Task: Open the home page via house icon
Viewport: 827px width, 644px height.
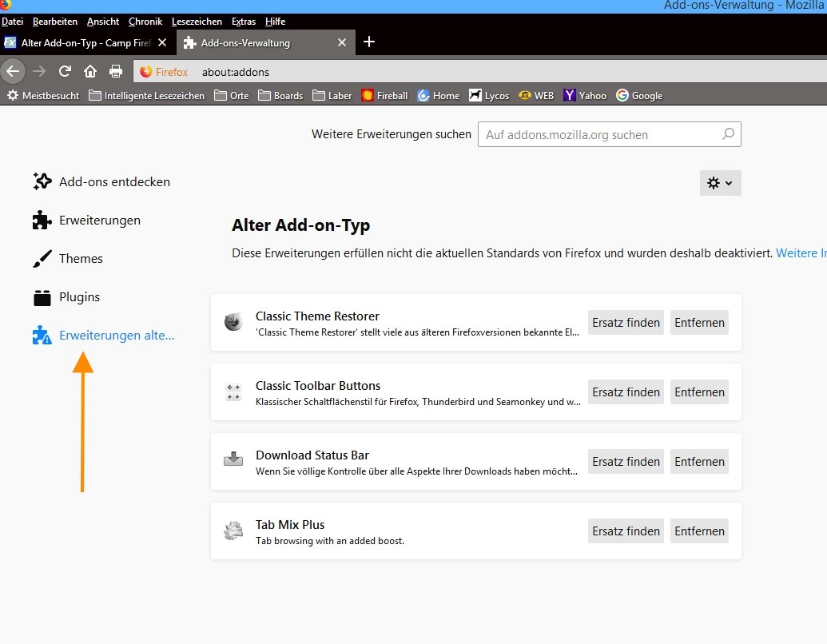Action: click(x=90, y=71)
